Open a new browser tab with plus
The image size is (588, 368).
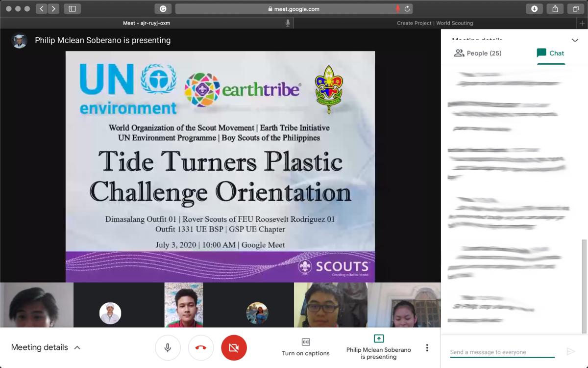click(582, 23)
